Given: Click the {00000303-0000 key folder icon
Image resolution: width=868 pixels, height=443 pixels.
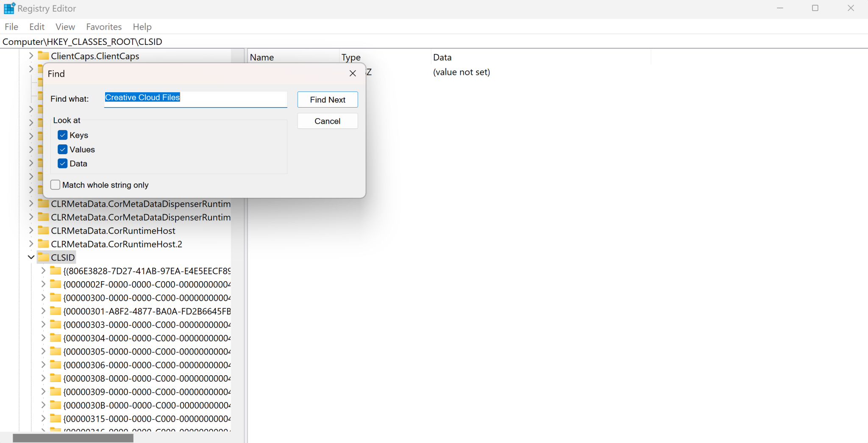Looking at the screenshot, I should point(56,324).
